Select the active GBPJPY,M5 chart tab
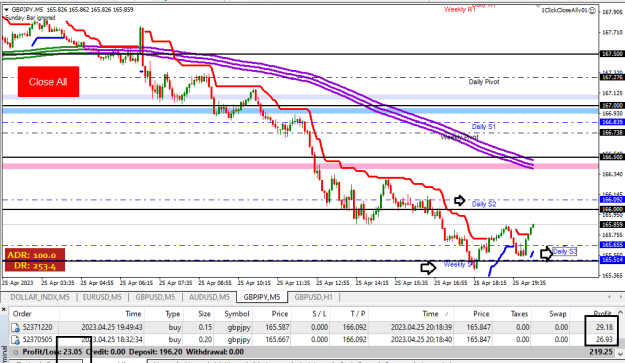The height and width of the screenshot is (363, 625). pyautogui.click(x=262, y=297)
